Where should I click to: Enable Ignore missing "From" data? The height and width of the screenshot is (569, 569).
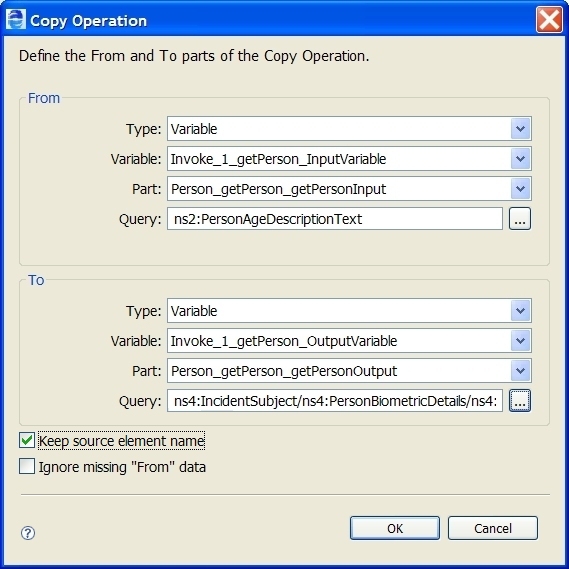tap(27, 466)
